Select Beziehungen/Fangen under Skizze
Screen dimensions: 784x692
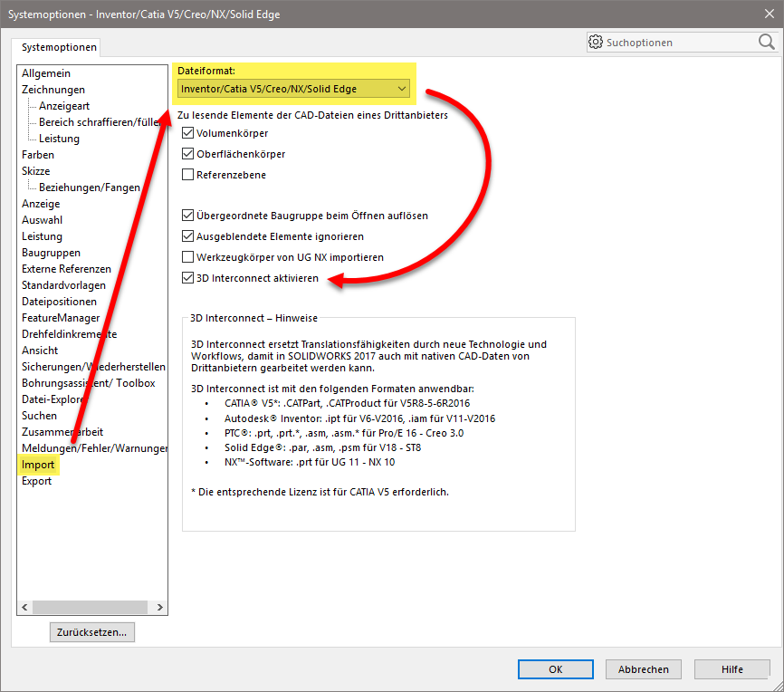tap(90, 187)
